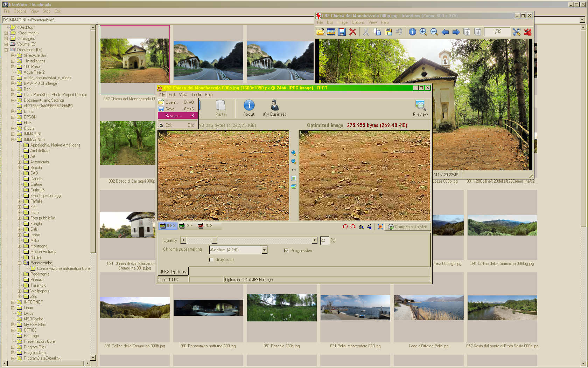
Task: Choose Exit in RIOT File menu
Action: (178, 125)
